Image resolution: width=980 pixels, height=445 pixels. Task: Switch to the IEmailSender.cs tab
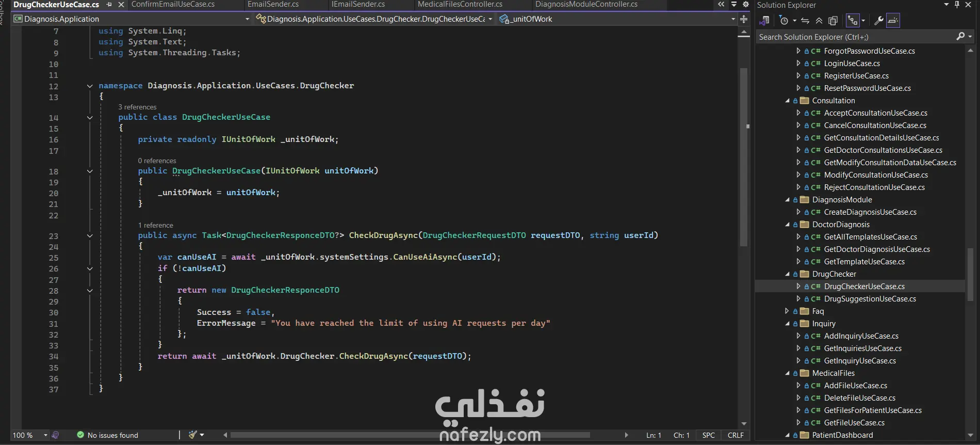point(358,4)
